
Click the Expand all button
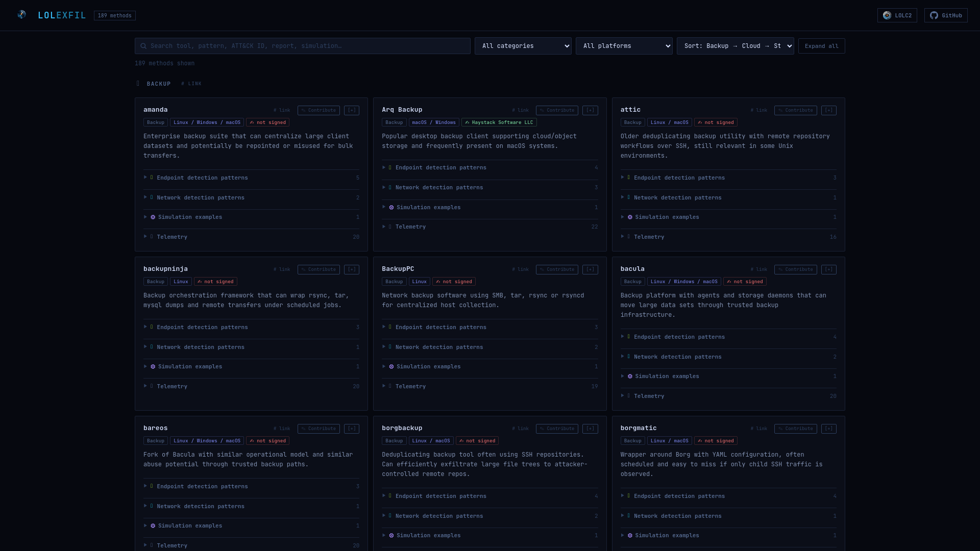821,46
